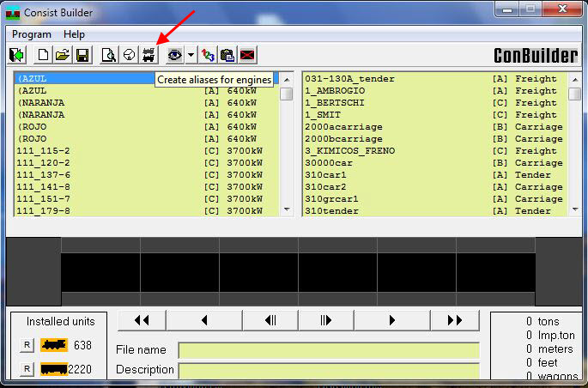Create a new consist file
The image size is (588, 388).
43,55
